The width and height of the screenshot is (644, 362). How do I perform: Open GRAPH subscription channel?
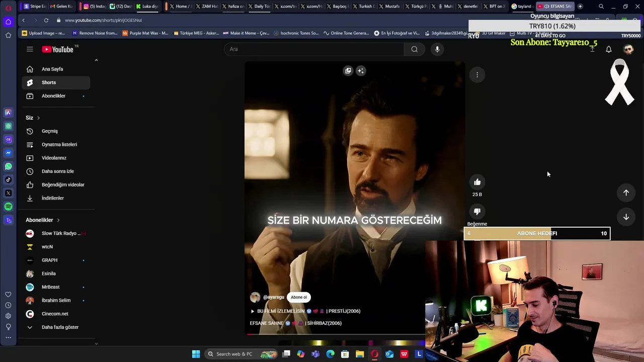point(56,260)
